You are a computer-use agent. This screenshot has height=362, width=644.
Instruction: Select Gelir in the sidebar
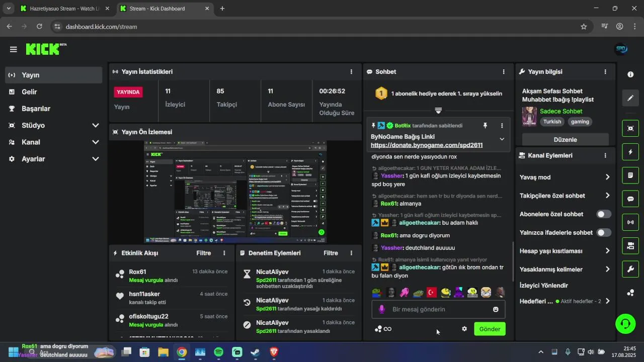(54, 92)
